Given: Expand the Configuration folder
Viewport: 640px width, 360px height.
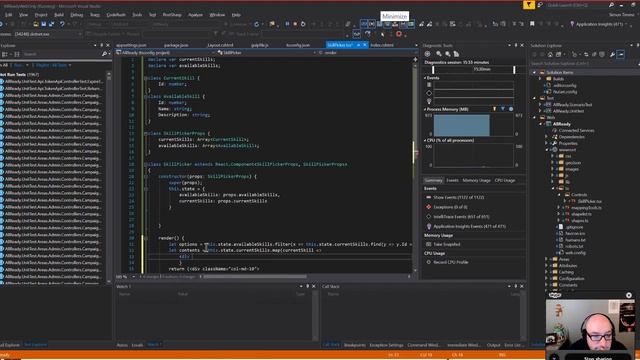Looking at the screenshot, I should (x=547, y=278).
